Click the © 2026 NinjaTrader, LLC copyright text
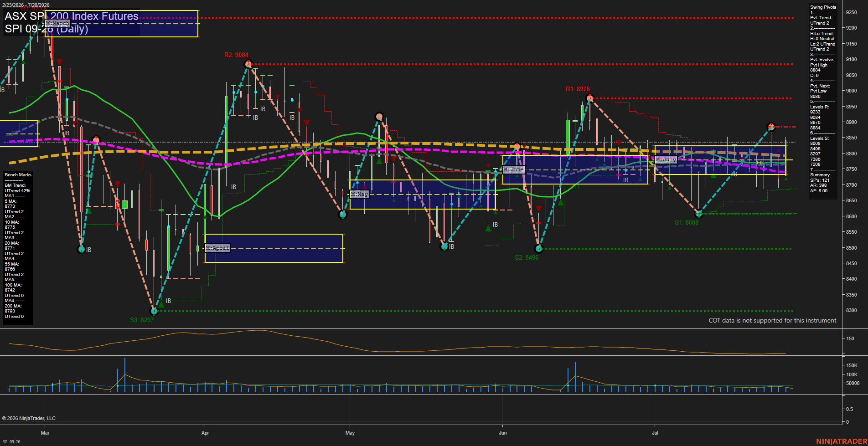 [x=29, y=418]
